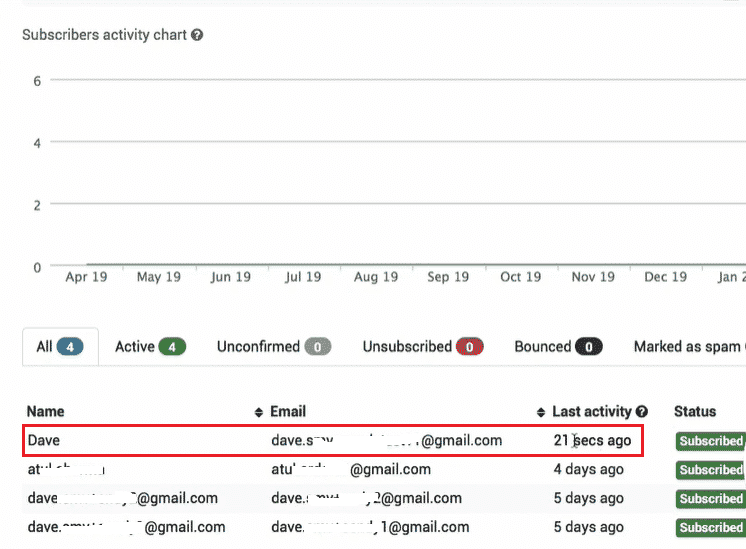Click the green Active count badge
This screenshot has height=549, width=746.
172,347
